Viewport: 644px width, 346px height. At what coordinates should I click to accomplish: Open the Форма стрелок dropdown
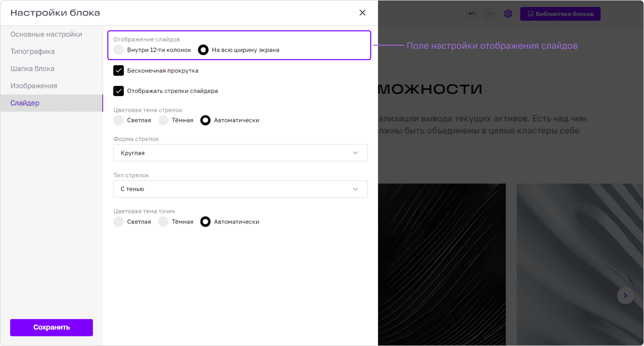[x=240, y=153]
